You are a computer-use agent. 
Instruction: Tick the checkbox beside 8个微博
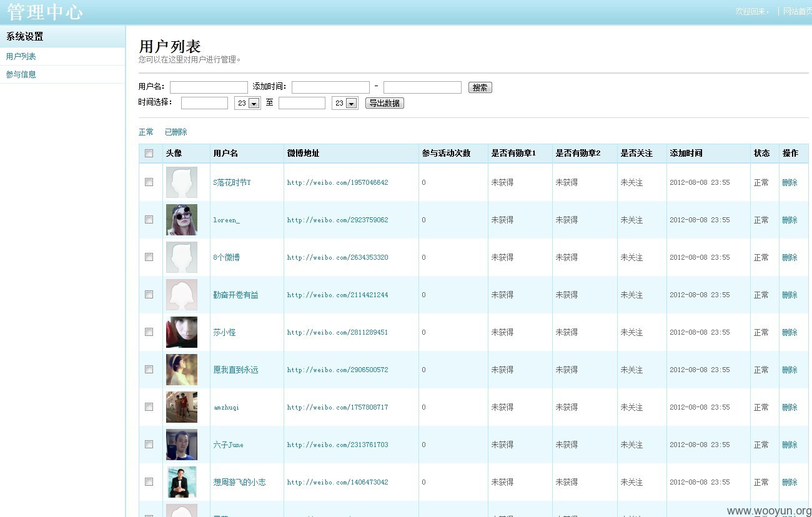click(149, 257)
